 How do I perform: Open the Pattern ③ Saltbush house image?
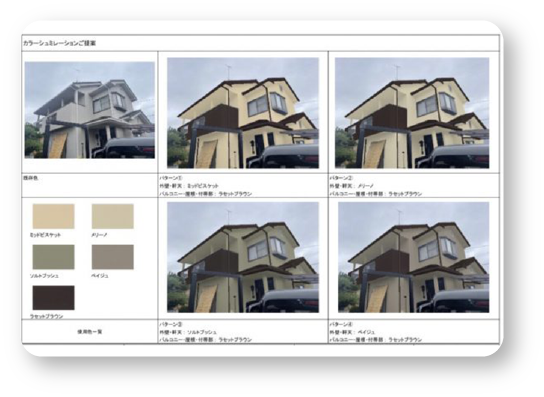pos(243,257)
